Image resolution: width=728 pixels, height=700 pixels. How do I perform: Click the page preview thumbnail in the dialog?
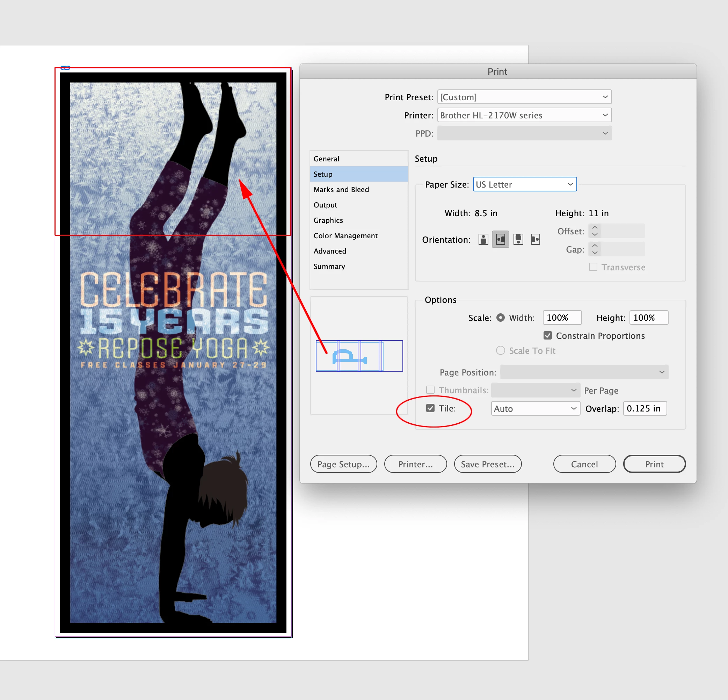(359, 356)
